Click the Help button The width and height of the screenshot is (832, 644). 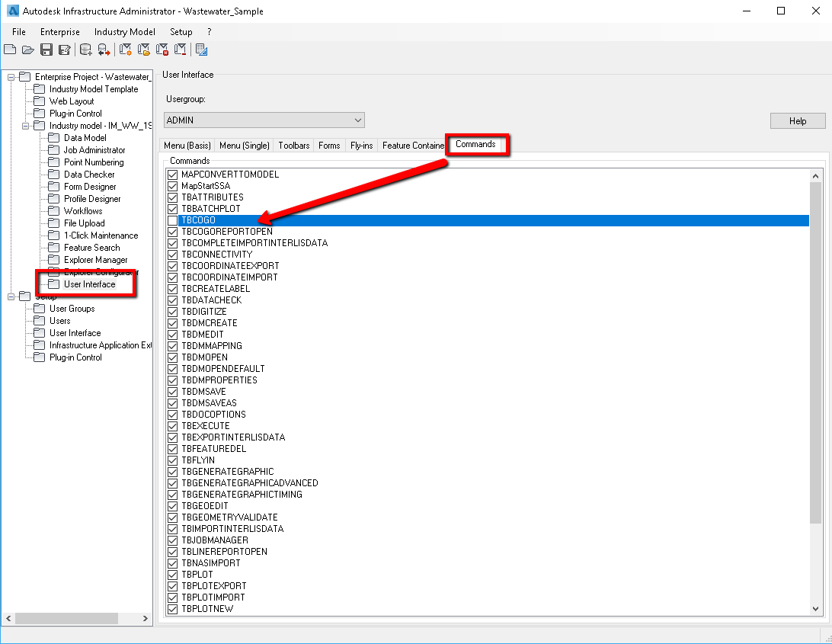[x=797, y=120]
